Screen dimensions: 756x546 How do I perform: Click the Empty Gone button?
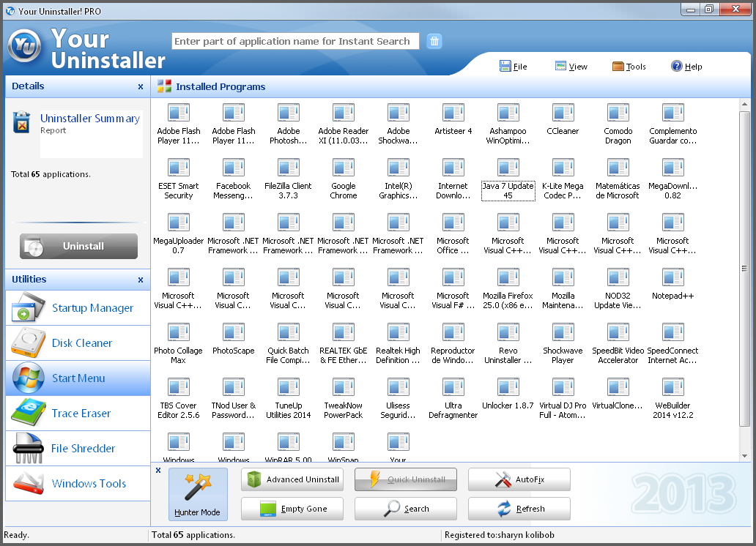(x=292, y=509)
